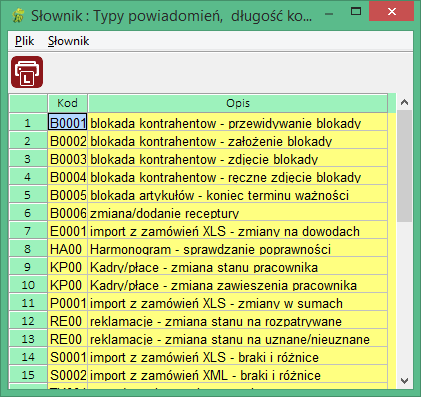Select row header number 13
Image resolution: width=421 pixels, height=397 pixels.
[28, 339]
